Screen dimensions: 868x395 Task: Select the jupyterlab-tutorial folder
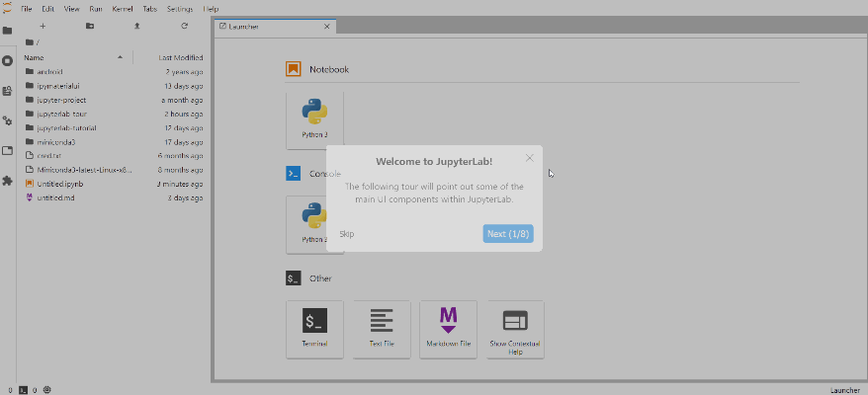[113, 127]
